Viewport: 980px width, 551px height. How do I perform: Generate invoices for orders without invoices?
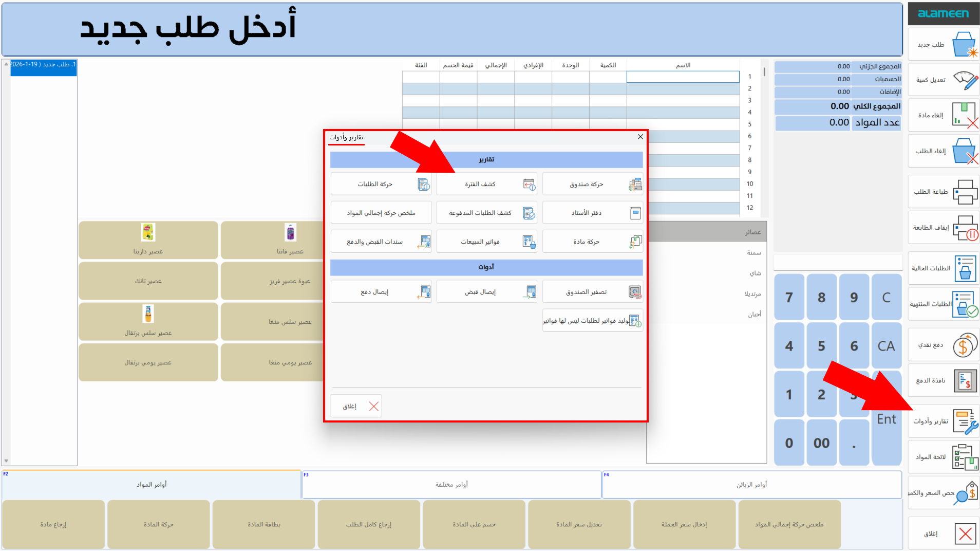pos(593,321)
